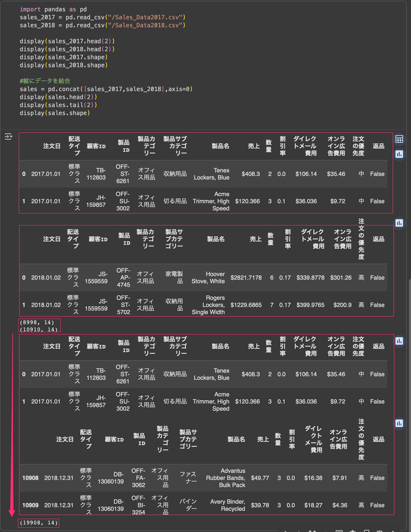Click suggest charts icon for sales tail
Screen dimensions: 411x532
coord(399,423)
